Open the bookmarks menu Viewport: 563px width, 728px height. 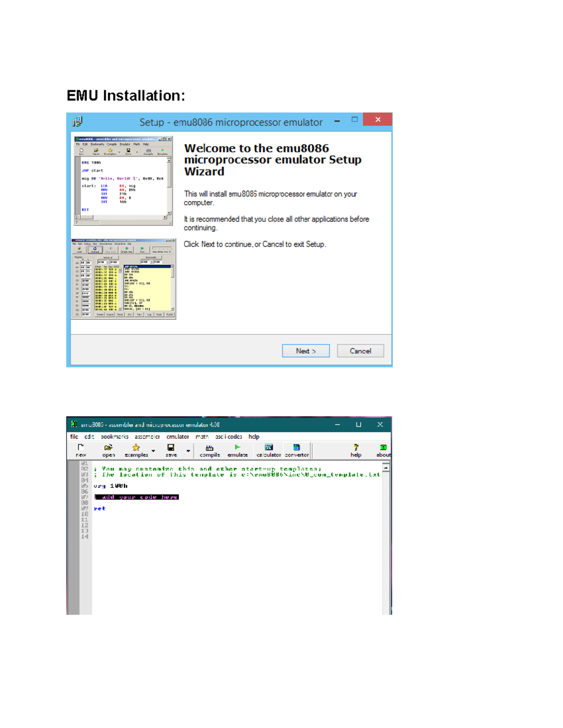pyautogui.click(x=114, y=436)
